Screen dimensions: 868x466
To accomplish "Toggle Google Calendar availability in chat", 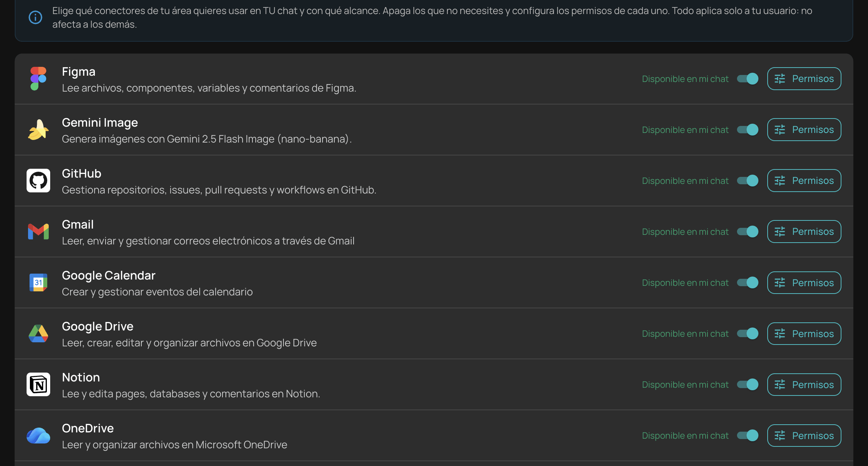I will 748,282.
